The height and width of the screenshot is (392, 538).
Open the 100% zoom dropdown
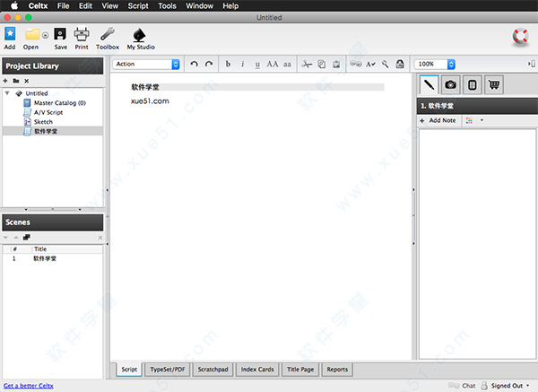pos(435,65)
